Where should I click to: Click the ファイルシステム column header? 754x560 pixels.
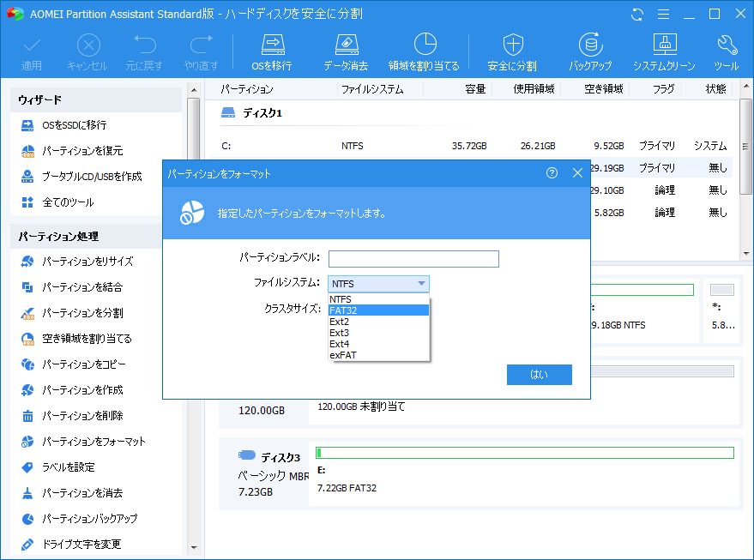pos(372,89)
